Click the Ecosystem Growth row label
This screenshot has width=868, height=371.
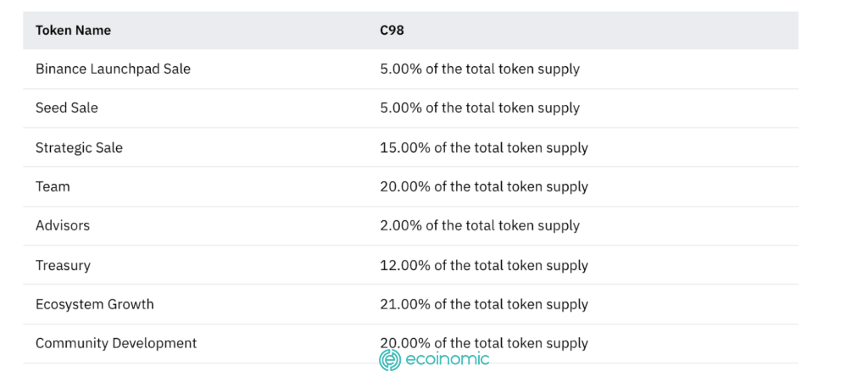[x=95, y=304]
